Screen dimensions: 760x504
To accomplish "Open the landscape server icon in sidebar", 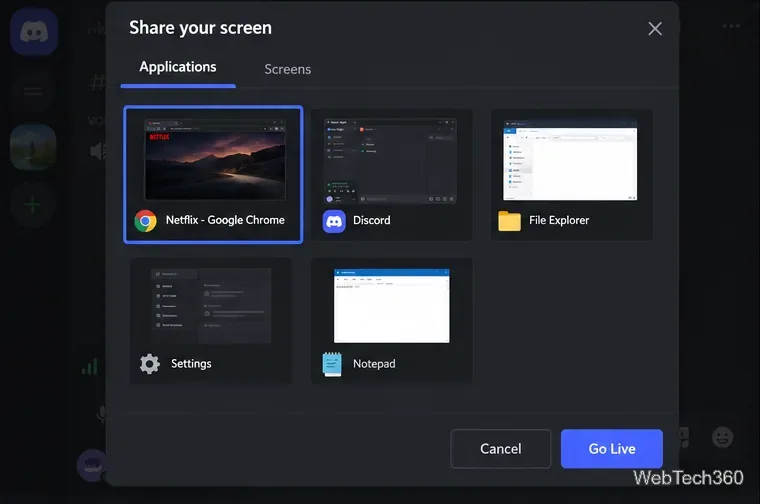I will point(33,147).
